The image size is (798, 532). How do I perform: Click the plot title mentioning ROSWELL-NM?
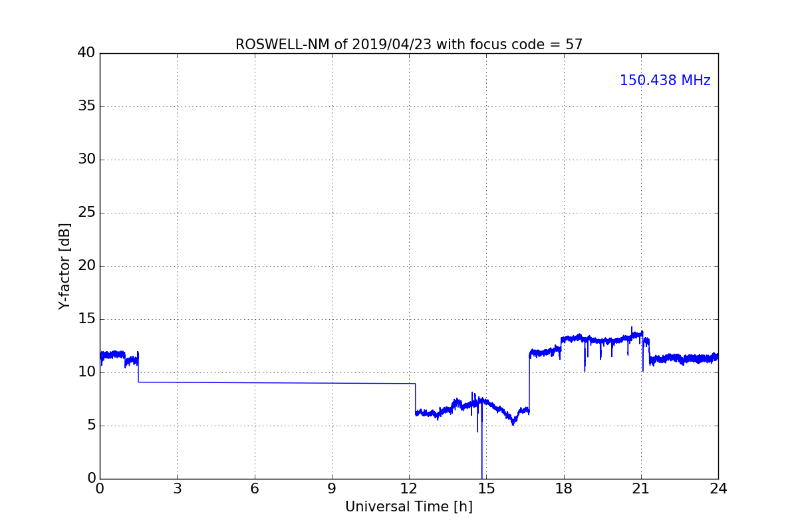[x=409, y=45]
